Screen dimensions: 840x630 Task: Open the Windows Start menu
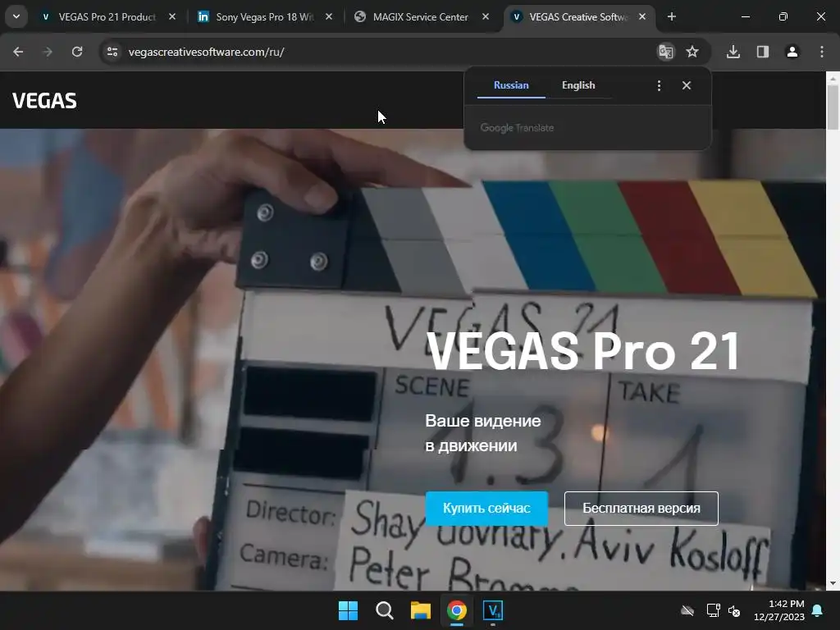tap(348, 610)
